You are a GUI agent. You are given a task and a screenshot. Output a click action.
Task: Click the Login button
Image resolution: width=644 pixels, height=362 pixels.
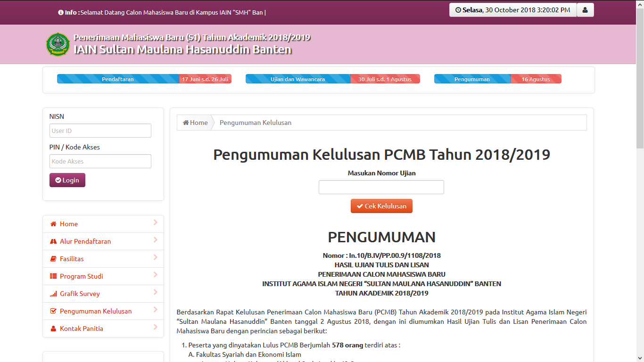coord(67,180)
